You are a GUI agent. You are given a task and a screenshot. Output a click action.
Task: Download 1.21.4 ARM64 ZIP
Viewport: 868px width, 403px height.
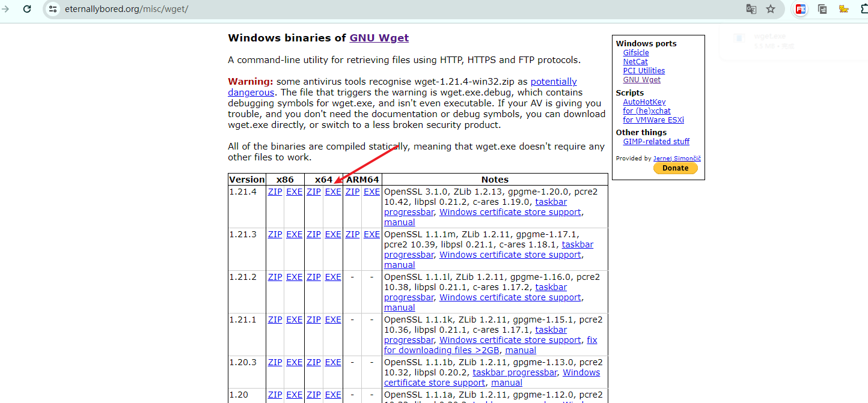point(352,192)
